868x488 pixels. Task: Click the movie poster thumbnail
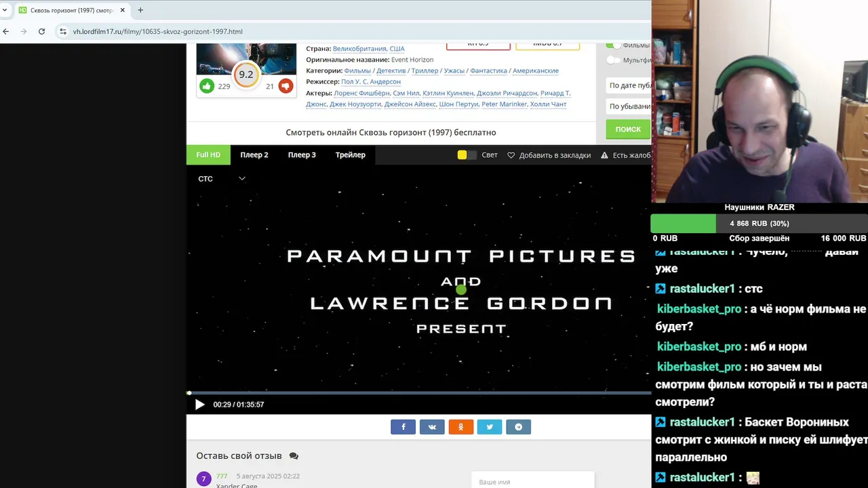[246, 58]
